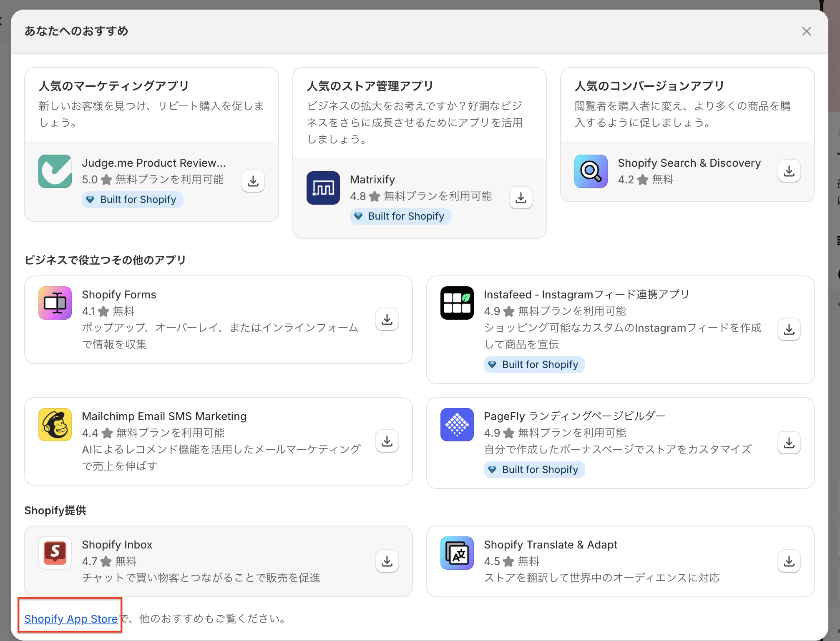Click the Matrixify install download icon
This screenshot has height=641, width=840.
click(521, 198)
